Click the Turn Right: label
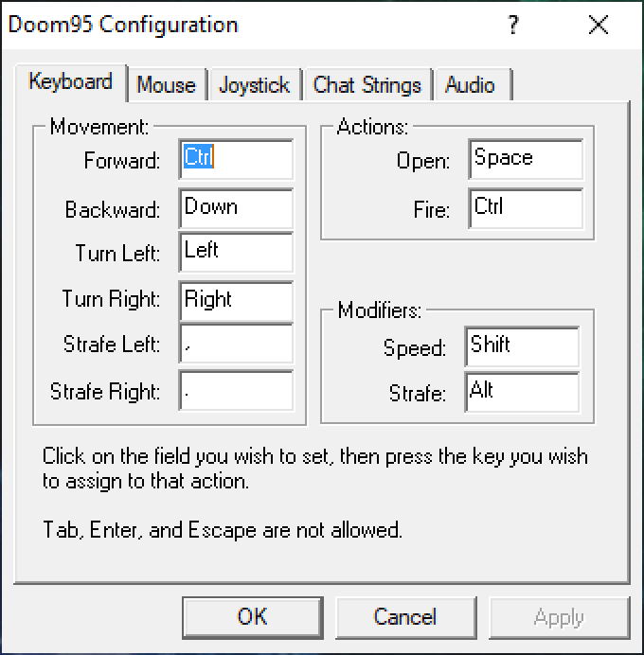The width and height of the screenshot is (644, 655). coord(111,299)
